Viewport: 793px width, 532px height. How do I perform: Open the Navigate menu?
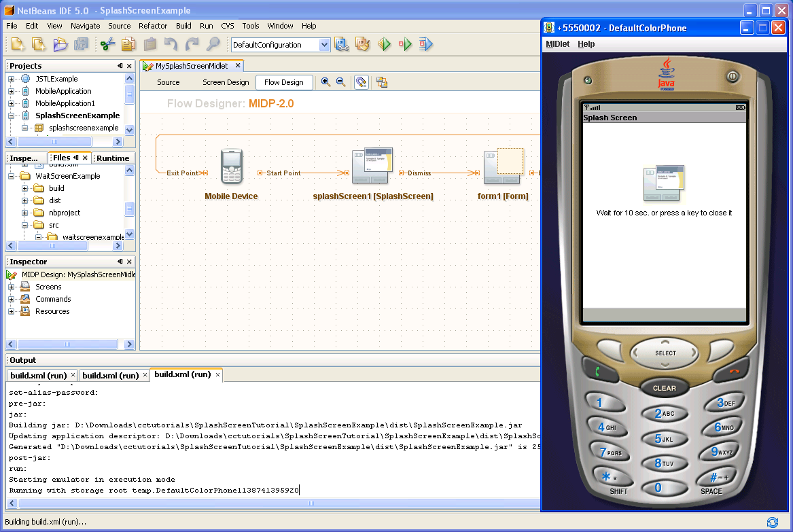[x=86, y=26]
